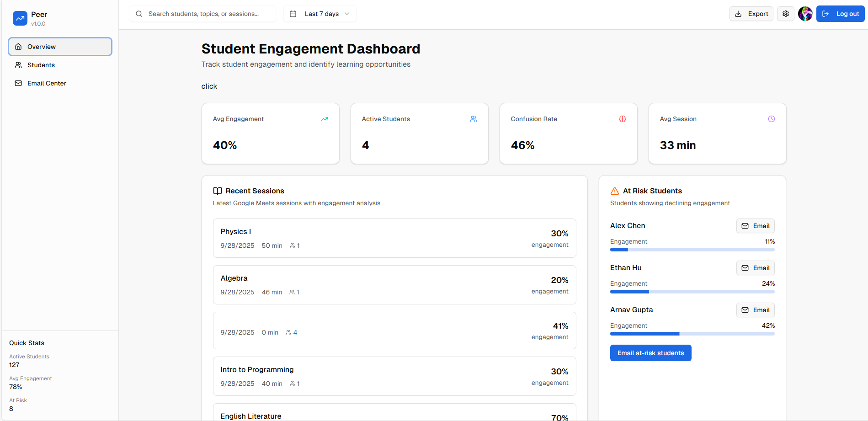The width and height of the screenshot is (868, 421).
Task: Click the Avg Session clock icon
Action: (772, 119)
